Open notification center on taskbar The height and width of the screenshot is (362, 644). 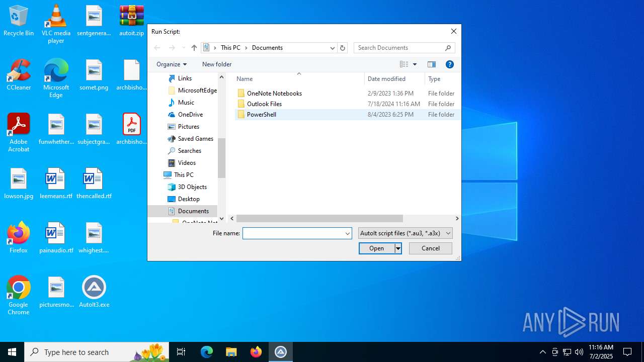click(627, 352)
